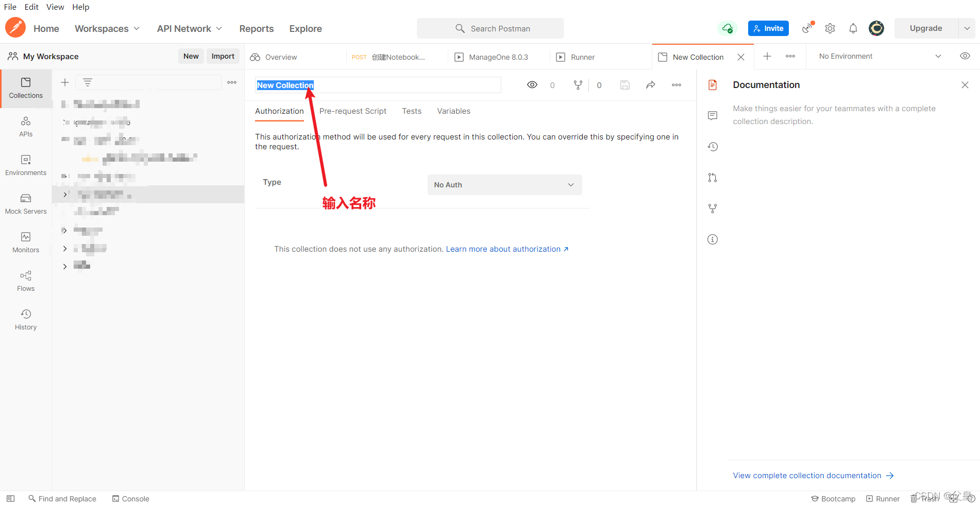Close the New Collection tab

coord(741,57)
